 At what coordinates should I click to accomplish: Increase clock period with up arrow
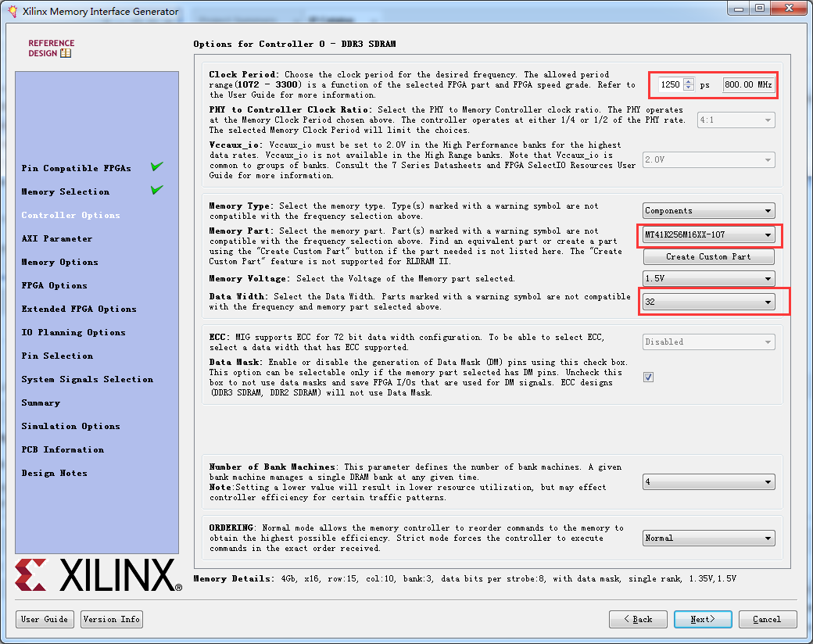[x=689, y=81]
